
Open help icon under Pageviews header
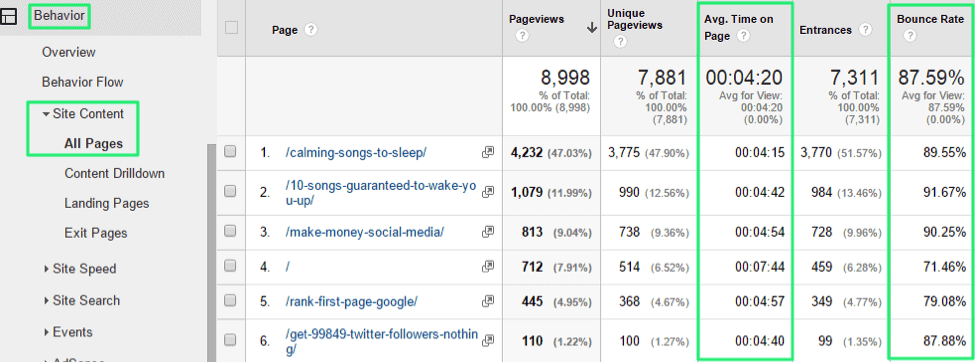522,36
